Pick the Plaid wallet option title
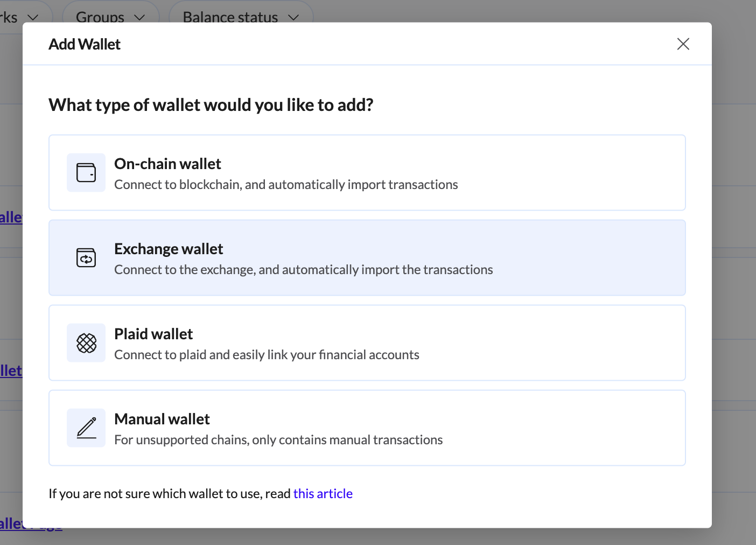756x545 pixels. (153, 334)
